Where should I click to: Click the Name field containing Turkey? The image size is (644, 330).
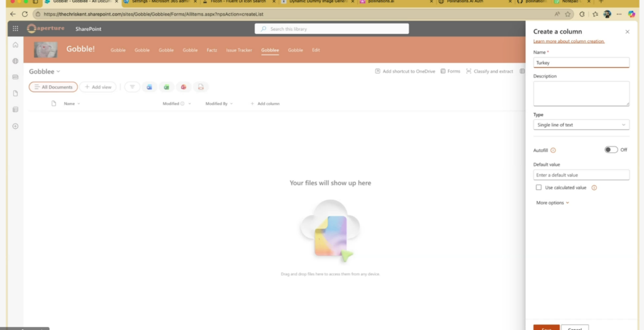[x=581, y=63]
